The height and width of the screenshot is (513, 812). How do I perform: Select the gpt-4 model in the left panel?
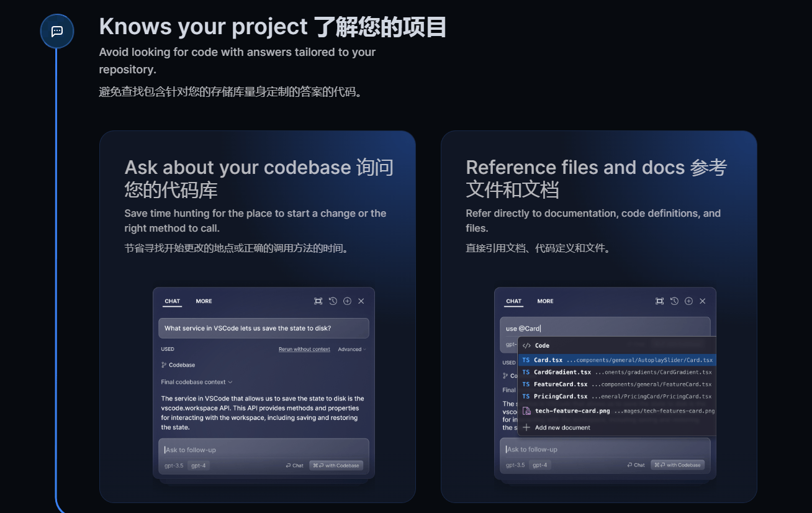(x=199, y=465)
